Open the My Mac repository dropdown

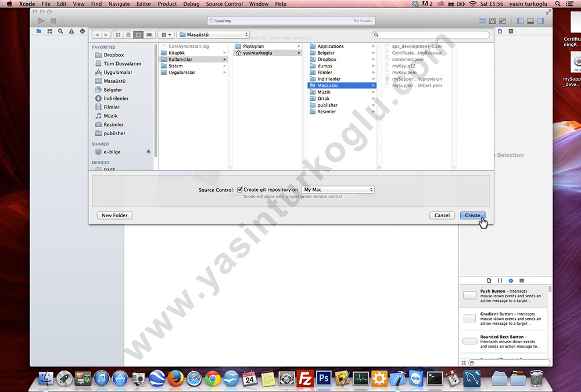pos(338,189)
